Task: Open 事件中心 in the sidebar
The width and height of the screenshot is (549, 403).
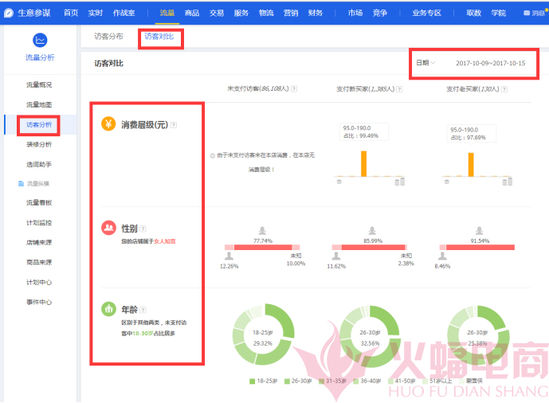Action: 39,302
